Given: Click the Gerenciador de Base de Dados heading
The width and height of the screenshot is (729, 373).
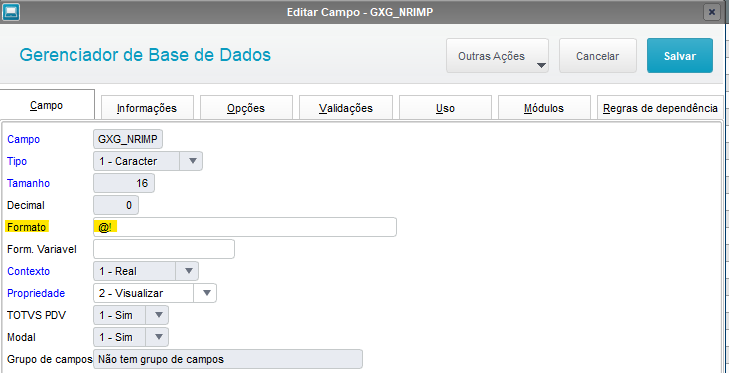Looking at the screenshot, I should (145, 55).
